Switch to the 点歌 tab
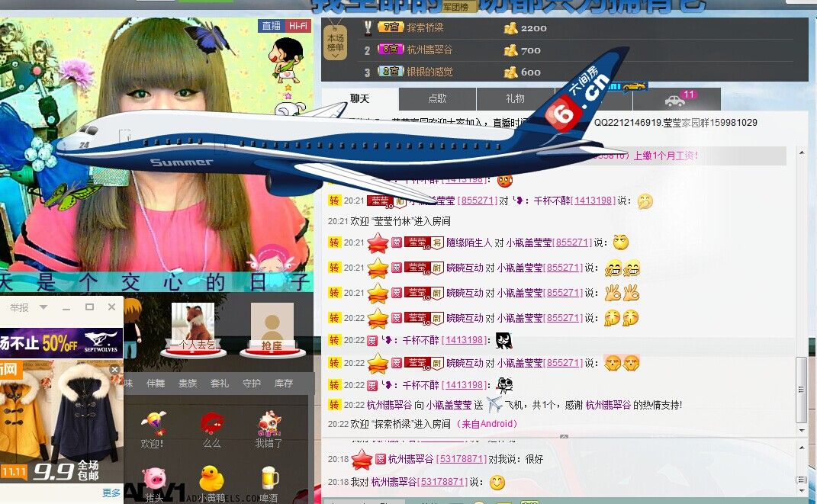The image size is (817, 504). pyautogui.click(x=437, y=98)
